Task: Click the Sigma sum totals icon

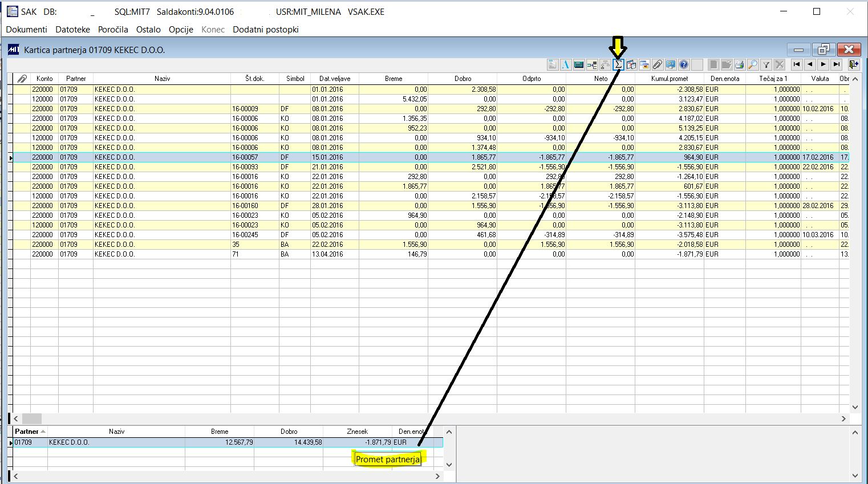Action: pyautogui.click(x=618, y=65)
